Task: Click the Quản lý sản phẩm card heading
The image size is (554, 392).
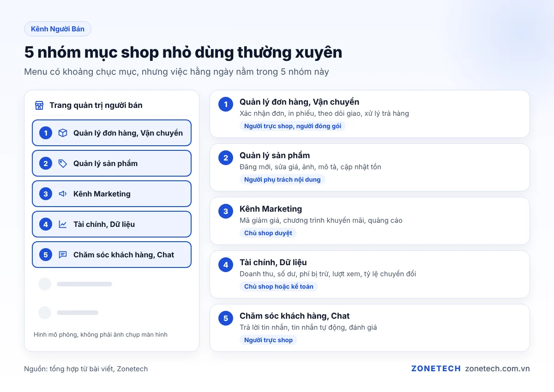Action: [x=275, y=155]
